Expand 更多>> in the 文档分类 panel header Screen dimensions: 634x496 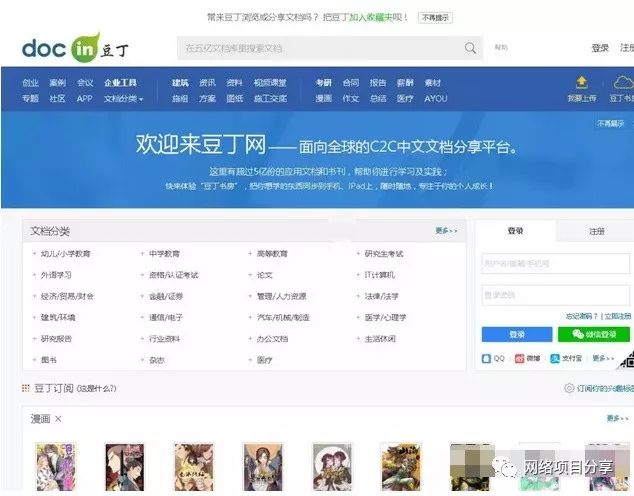pyautogui.click(x=446, y=230)
